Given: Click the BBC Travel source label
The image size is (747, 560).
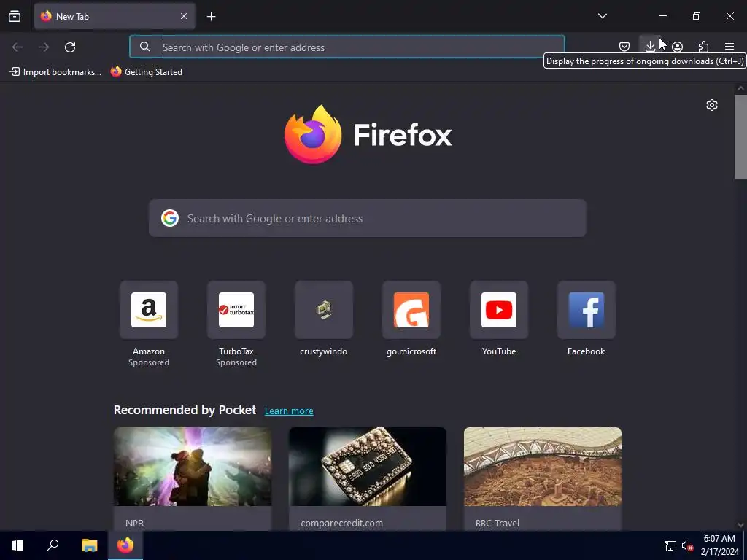Looking at the screenshot, I should [x=498, y=524].
